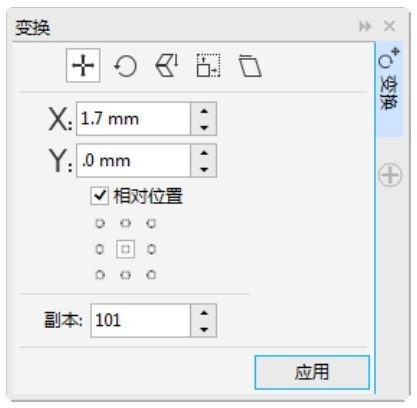This screenshot has width=417, height=408.
Task: Open the 变换 side tab
Action: tap(389, 89)
